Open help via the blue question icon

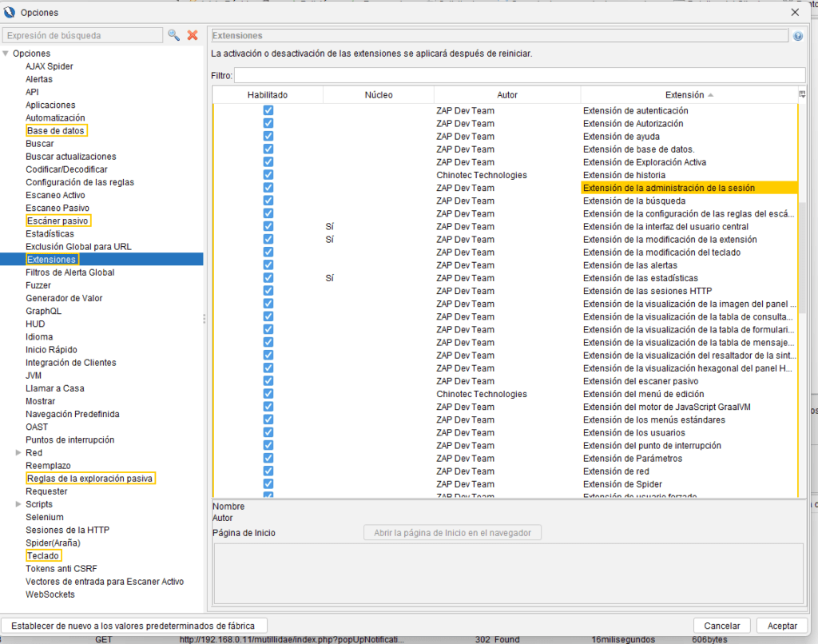click(x=798, y=36)
